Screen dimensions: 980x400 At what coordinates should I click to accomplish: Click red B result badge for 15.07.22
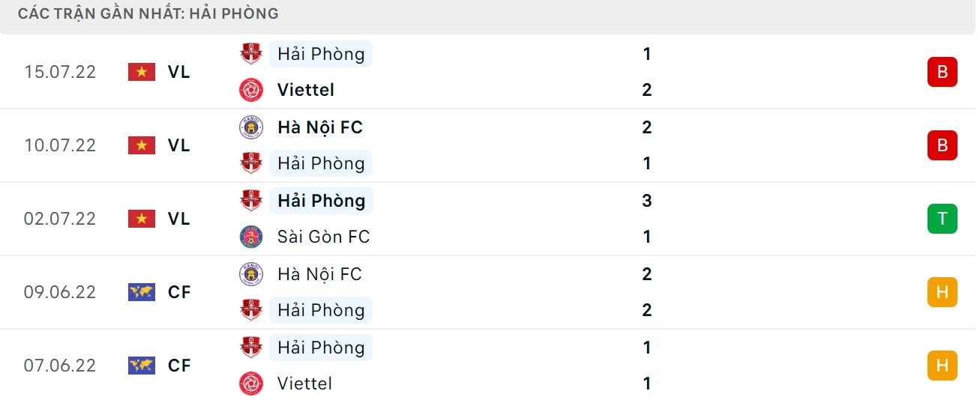(942, 72)
